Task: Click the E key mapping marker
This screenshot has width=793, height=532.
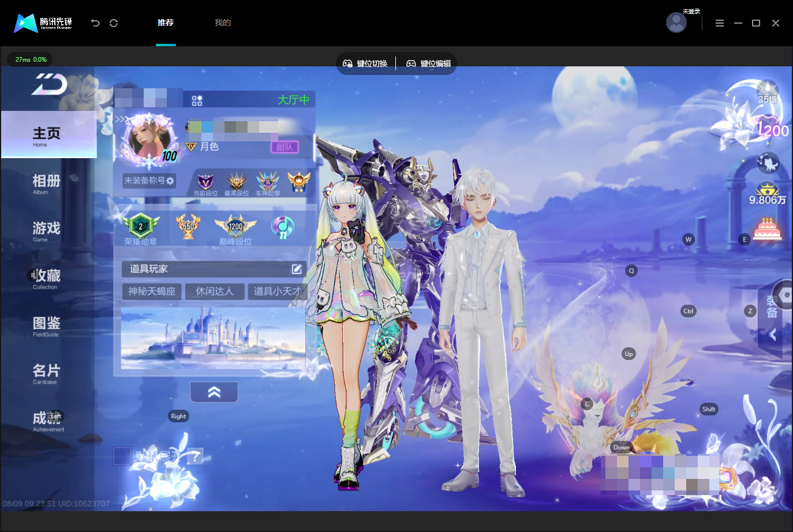Action: [745, 239]
